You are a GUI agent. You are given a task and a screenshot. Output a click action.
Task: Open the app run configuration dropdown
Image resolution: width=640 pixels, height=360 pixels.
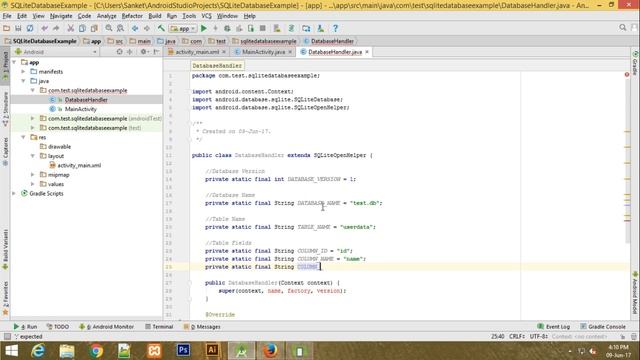click(x=183, y=29)
